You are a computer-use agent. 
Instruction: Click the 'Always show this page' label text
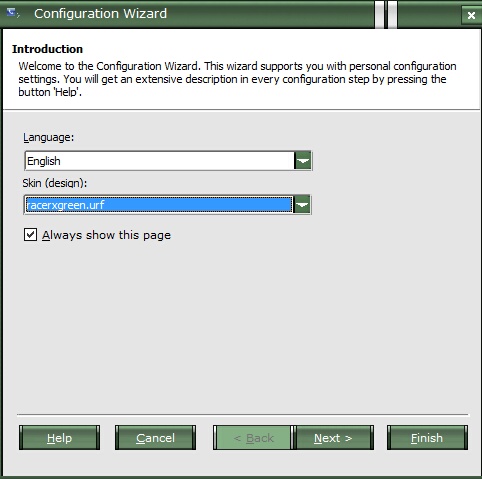(x=106, y=235)
